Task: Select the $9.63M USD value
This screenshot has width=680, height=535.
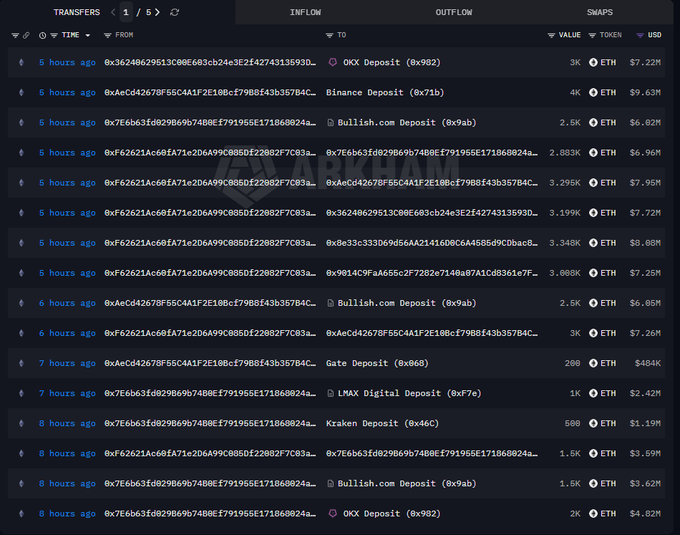Action: coord(645,92)
